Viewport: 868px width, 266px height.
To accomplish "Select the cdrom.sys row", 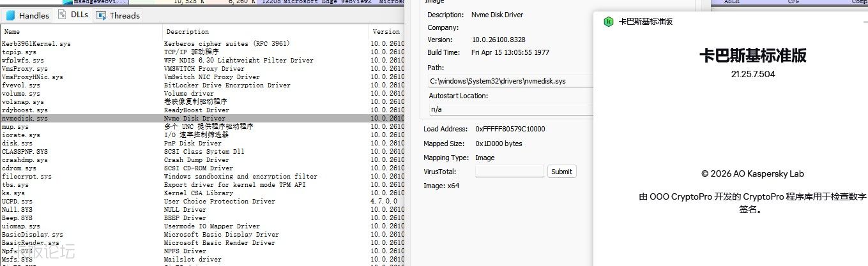I will click(x=202, y=168).
